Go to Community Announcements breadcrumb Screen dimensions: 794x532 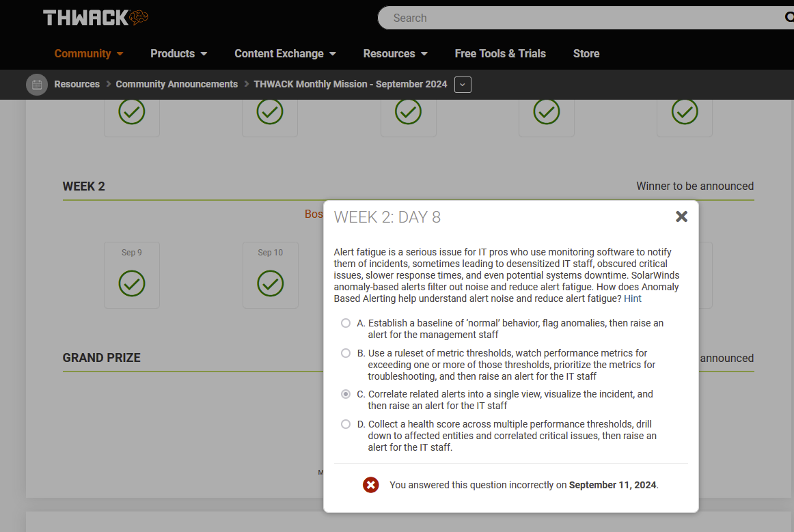point(177,84)
